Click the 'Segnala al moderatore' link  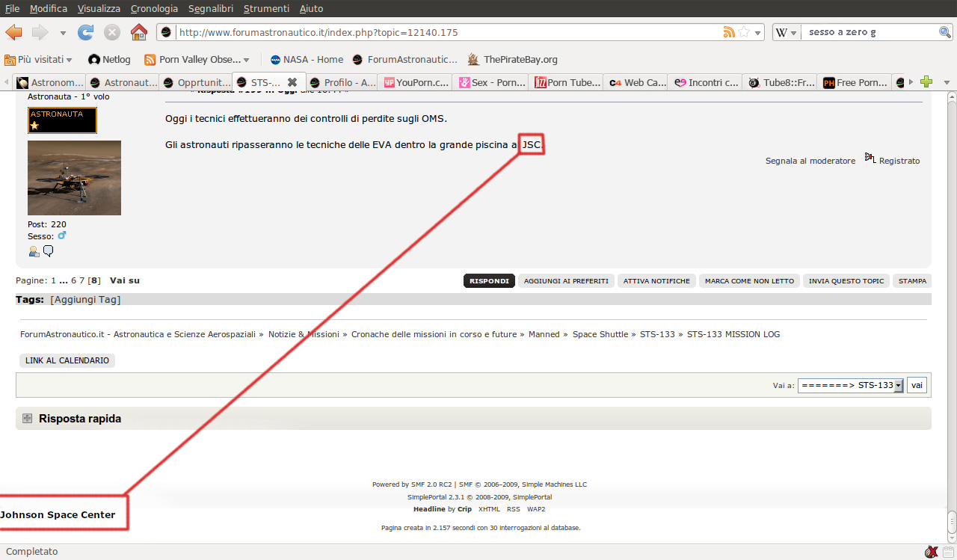click(x=810, y=161)
